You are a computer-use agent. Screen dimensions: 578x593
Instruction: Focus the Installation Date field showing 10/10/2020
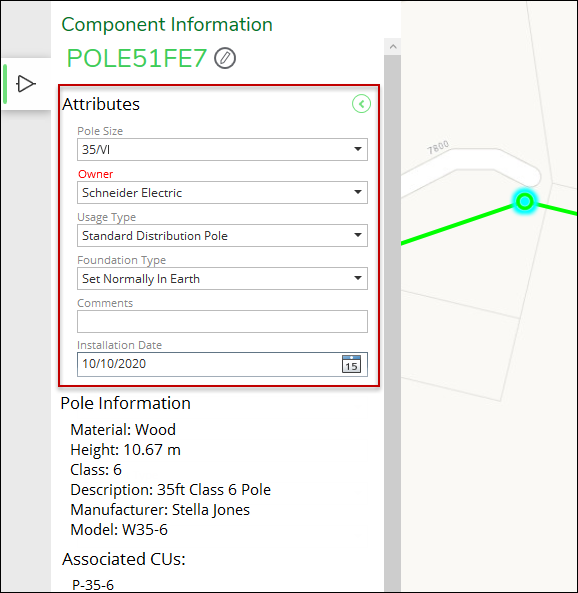pos(222,364)
